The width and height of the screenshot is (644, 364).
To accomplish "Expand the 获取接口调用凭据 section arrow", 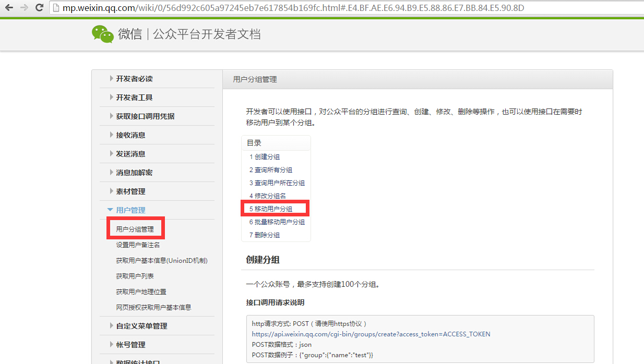I will point(111,116).
